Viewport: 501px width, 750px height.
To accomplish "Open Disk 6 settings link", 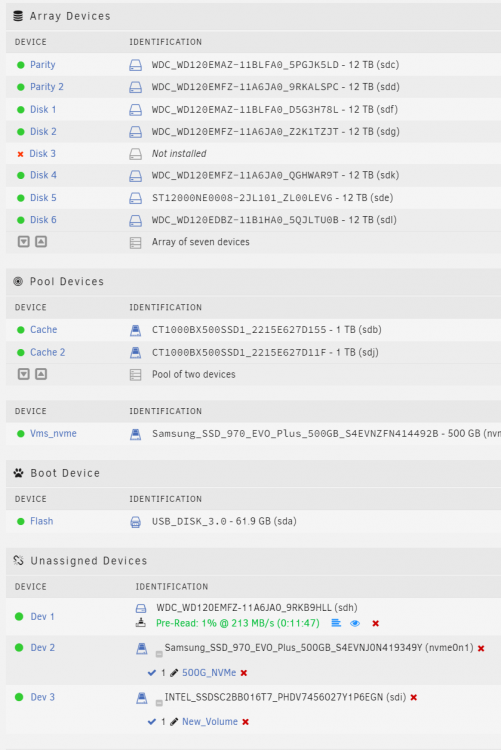I will pos(43,220).
